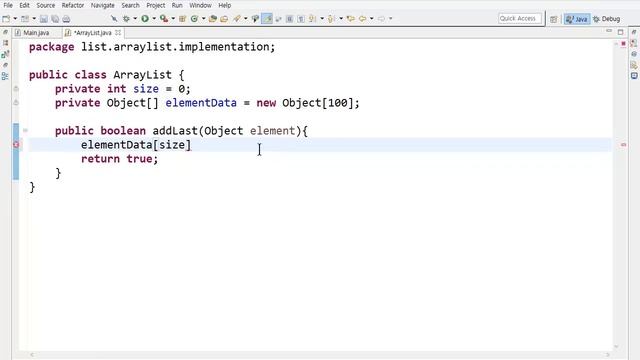Viewport: 640px width, 360px height.
Task: Maximize the editor area
Action: click(x=620, y=32)
